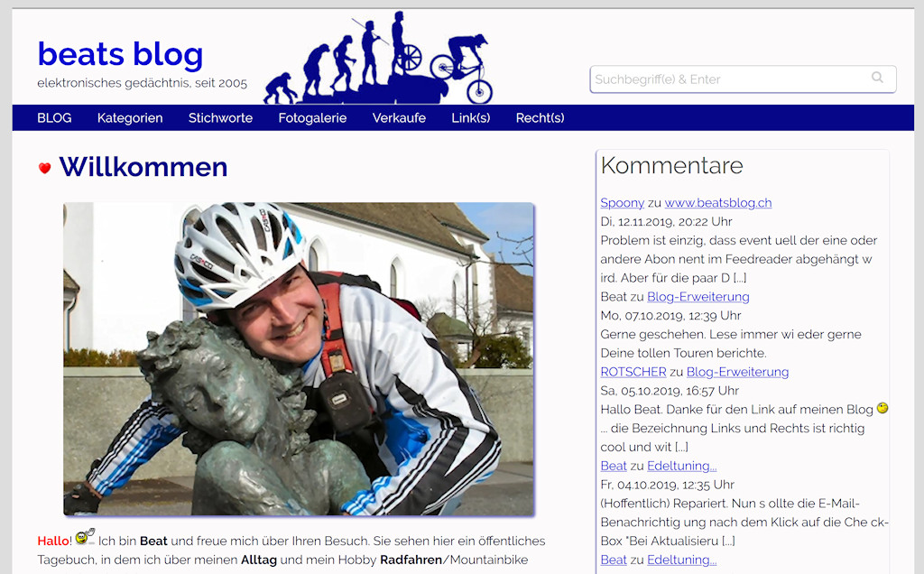
Task: Open the Stichworte menu
Action: point(220,118)
